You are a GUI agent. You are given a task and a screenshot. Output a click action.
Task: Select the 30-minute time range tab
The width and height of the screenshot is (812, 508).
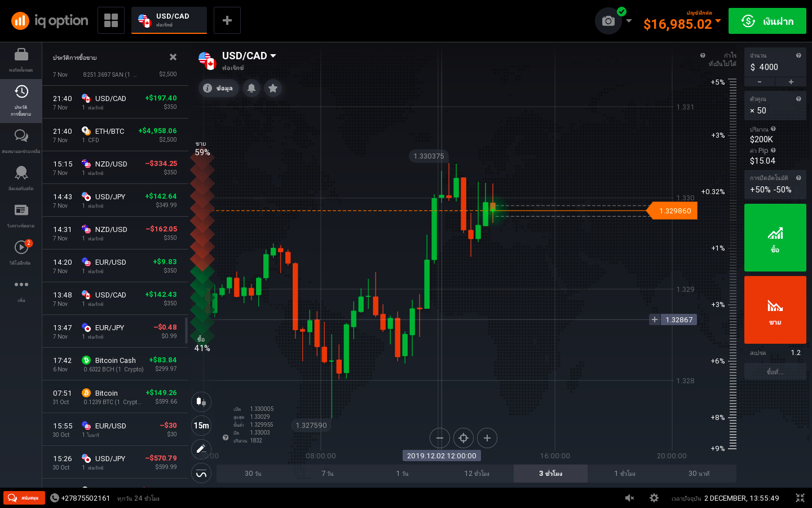point(699,474)
